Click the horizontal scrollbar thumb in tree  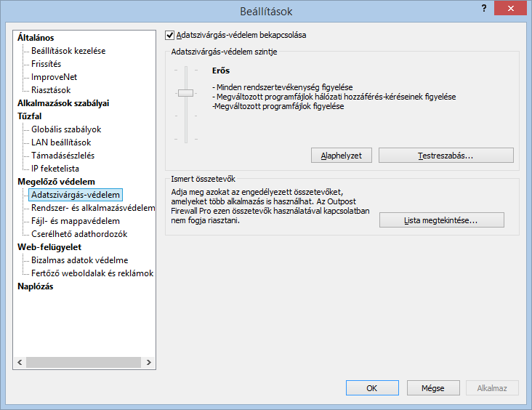(84, 362)
